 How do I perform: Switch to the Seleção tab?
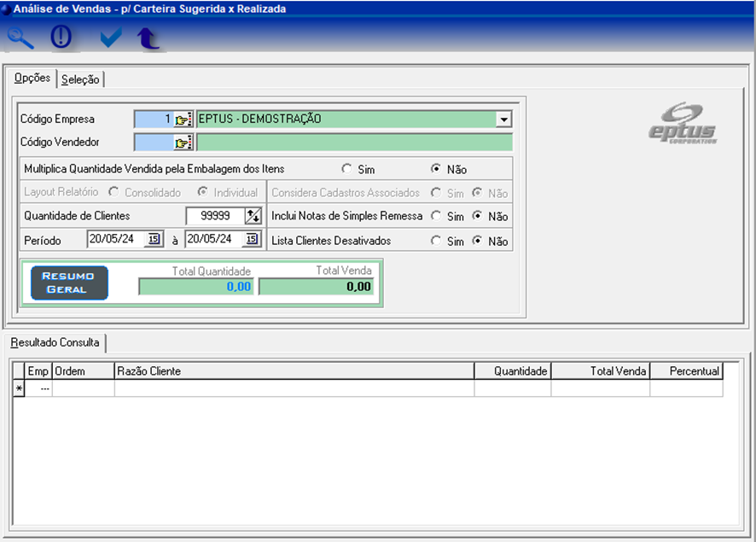(x=80, y=79)
